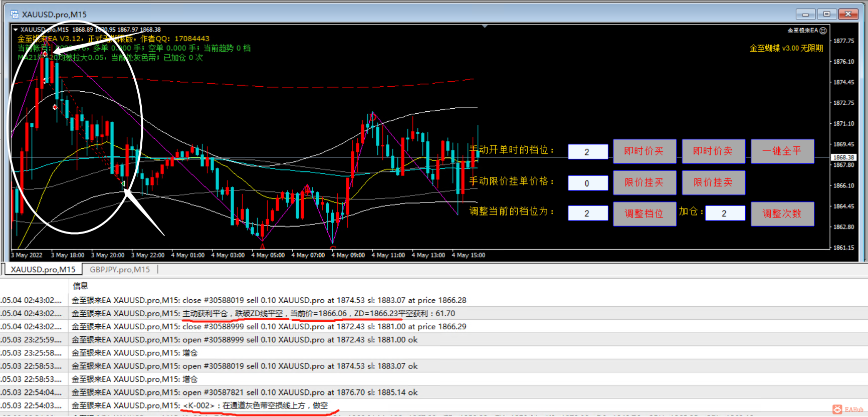Image resolution: width=868 pixels, height=417 pixels.
Task: Click time axis label 4 May 15:00
Action: point(469,255)
